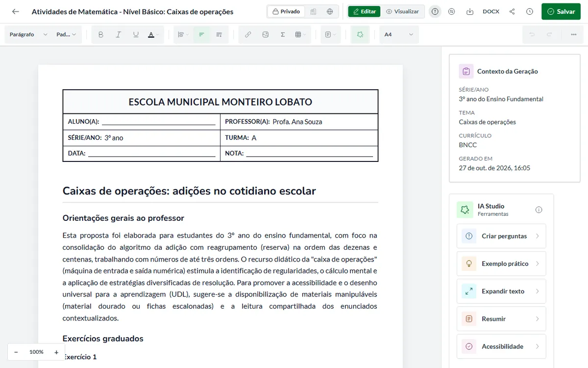Click the DATA blank field

point(152,153)
